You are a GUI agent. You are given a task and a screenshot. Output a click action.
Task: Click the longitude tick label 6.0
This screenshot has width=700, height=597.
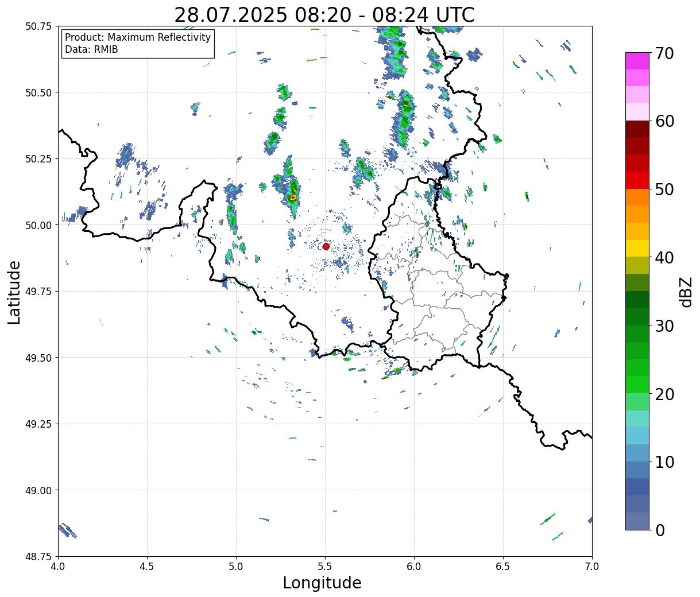tap(414, 567)
